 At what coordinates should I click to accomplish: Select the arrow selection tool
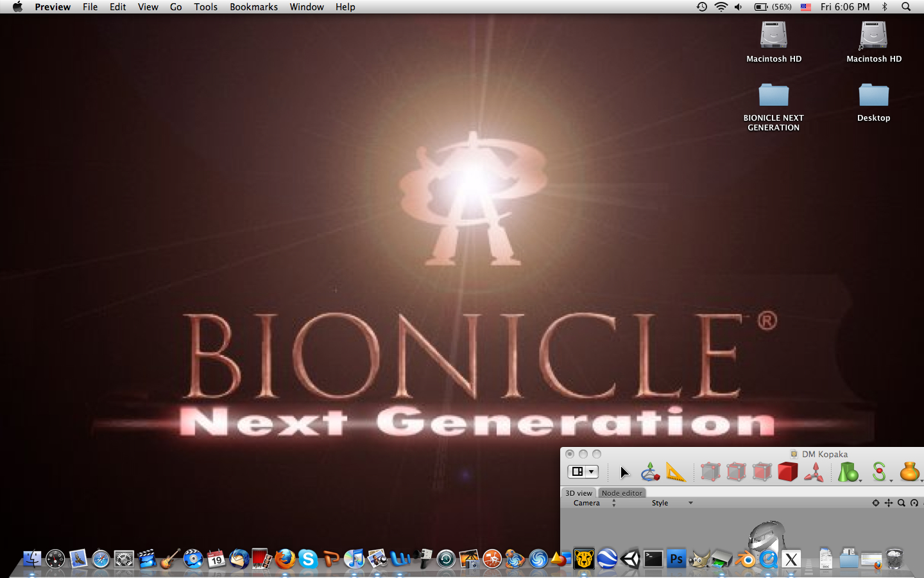[626, 473]
